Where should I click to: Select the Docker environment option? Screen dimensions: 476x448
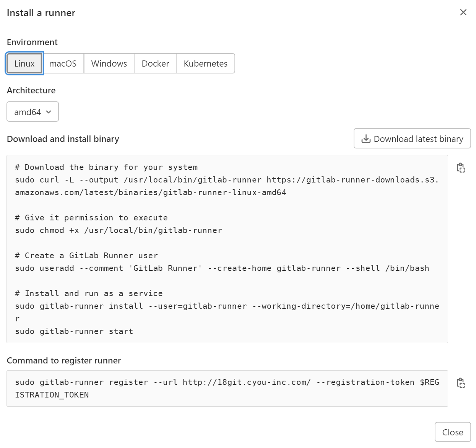[x=155, y=64]
